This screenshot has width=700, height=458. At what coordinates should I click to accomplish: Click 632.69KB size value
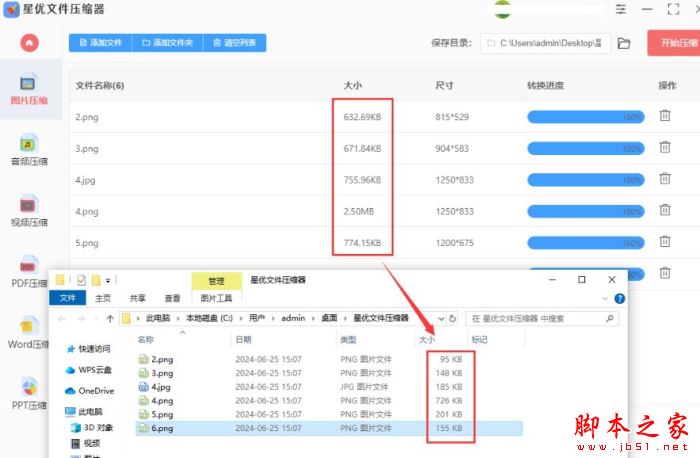362,117
